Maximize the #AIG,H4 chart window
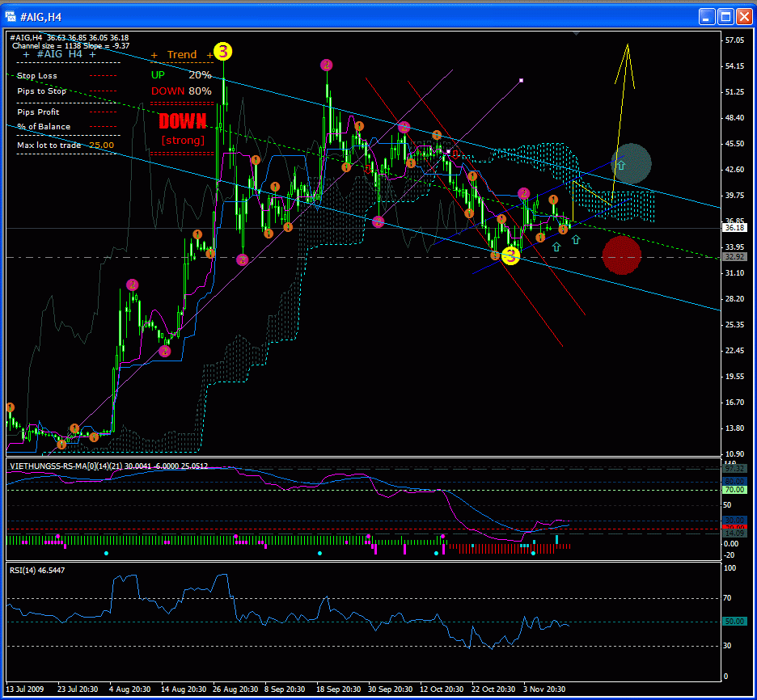The image size is (757, 700). (x=725, y=16)
